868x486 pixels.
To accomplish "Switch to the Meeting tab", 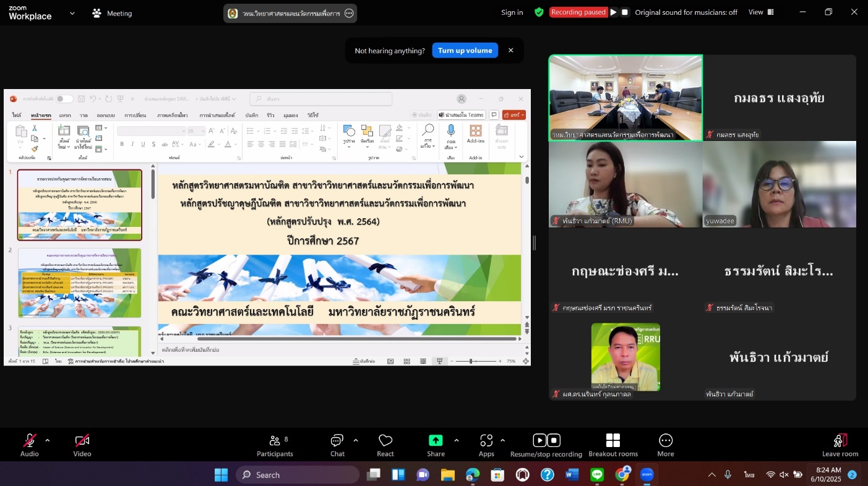I will [x=112, y=13].
